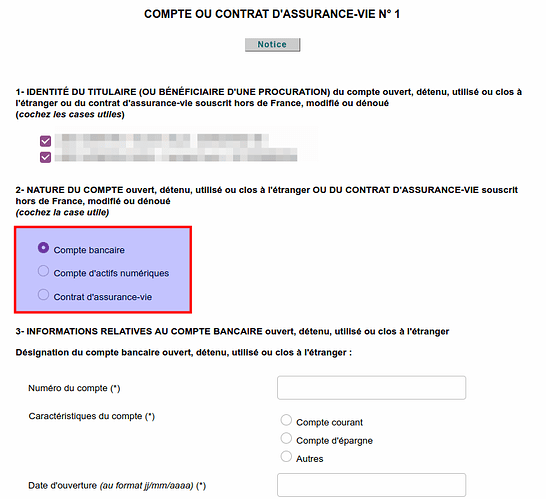Click the 'Compte d'épargne' label text
546x499 pixels.
point(334,441)
